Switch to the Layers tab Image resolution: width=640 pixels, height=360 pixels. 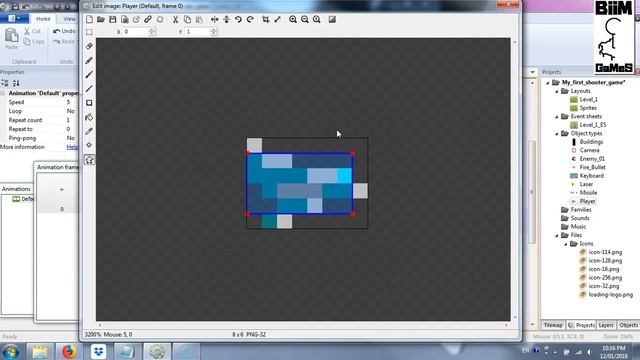(606, 325)
